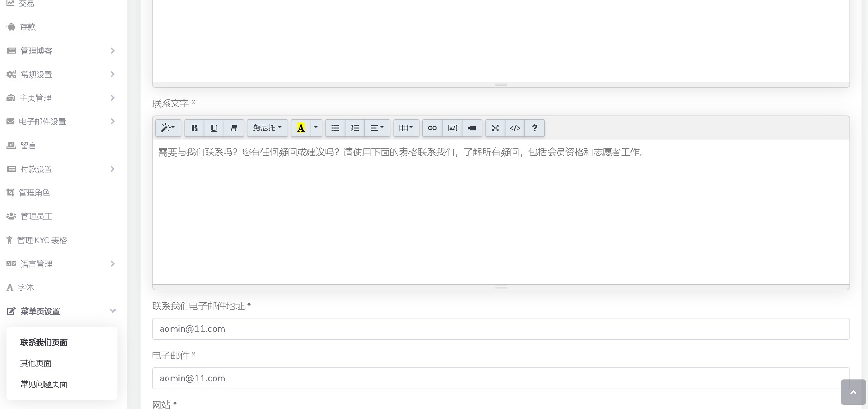Toggle underline formatting button
The height and width of the screenshot is (409, 868).
coord(214,128)
